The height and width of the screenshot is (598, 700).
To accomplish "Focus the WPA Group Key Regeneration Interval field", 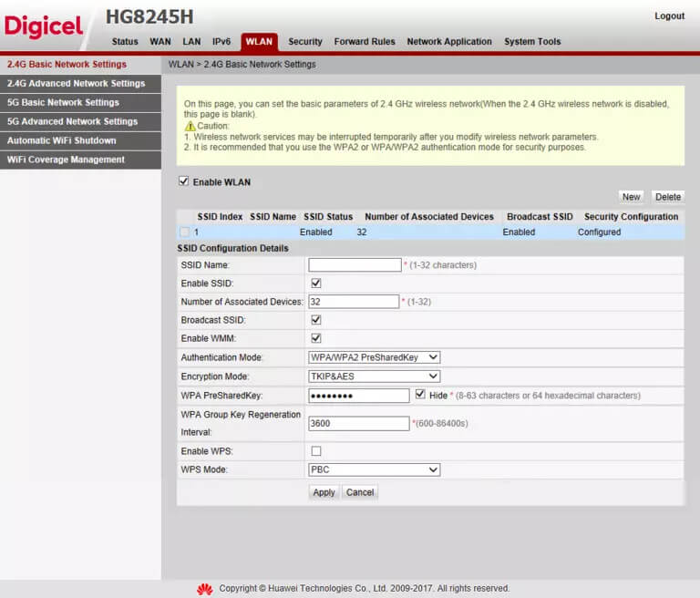I will click(x=359, y=424).
